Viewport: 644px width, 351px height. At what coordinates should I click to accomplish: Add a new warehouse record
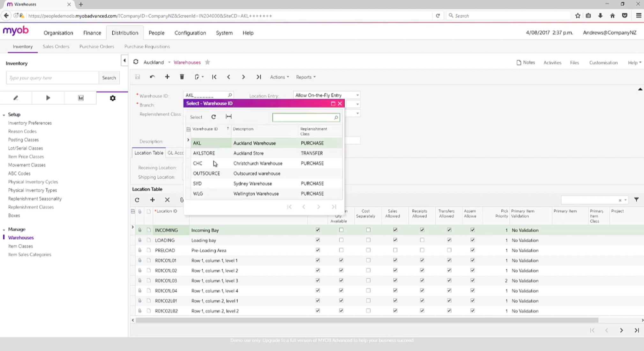click(x=167, y=77)
